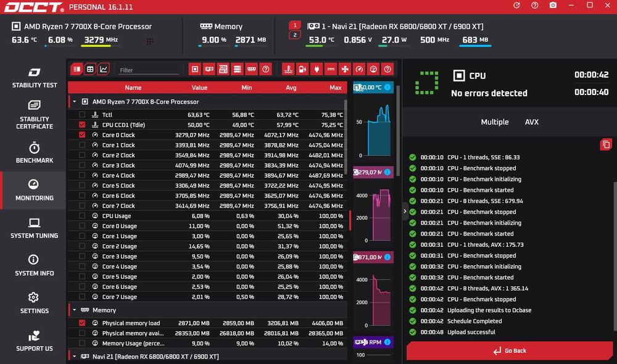Select GPU 2 in the GPU selector

tap(295, 35)
